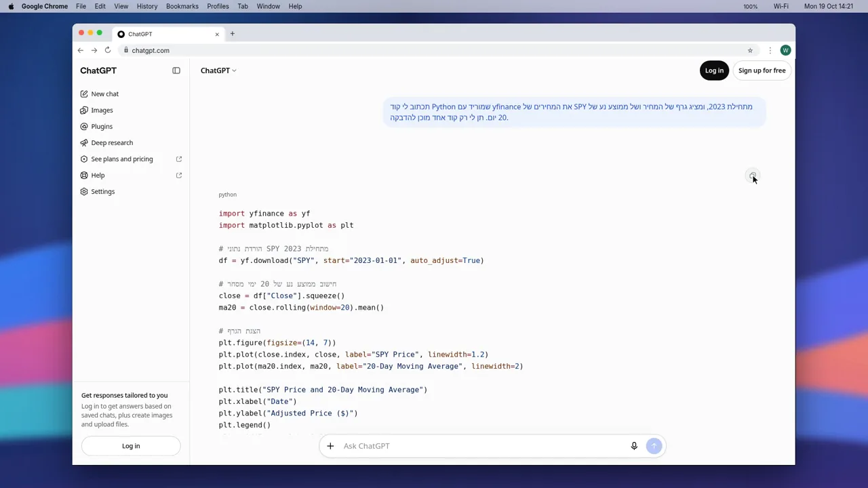
Task: Click the copy code icon
Action: click(x=753, y=176)
